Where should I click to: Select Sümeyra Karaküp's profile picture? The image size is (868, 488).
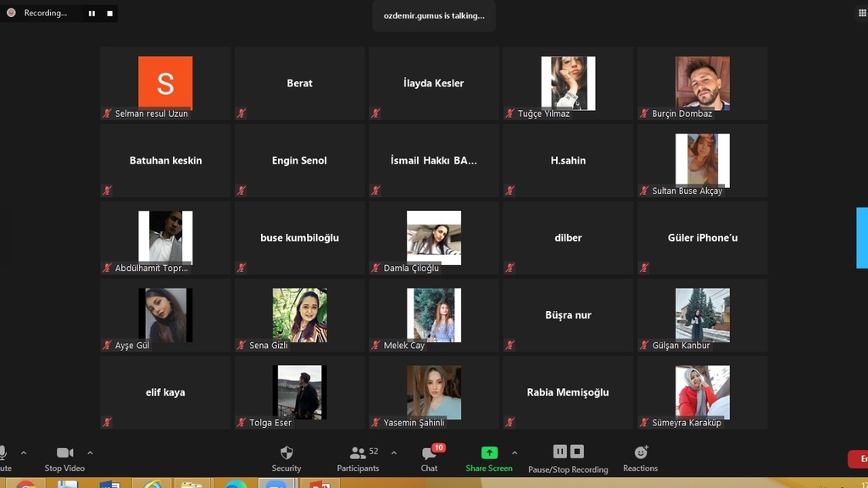(703, 391)
